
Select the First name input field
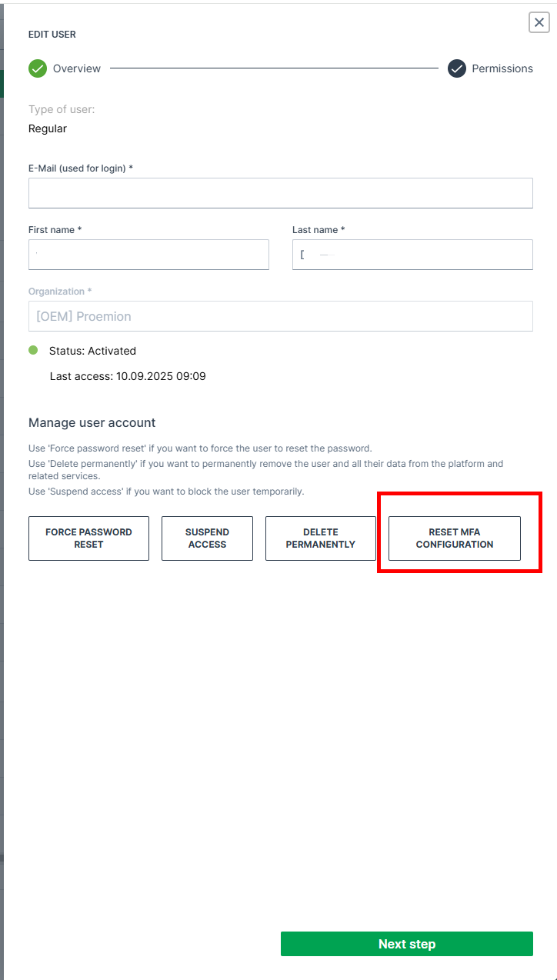148,254
